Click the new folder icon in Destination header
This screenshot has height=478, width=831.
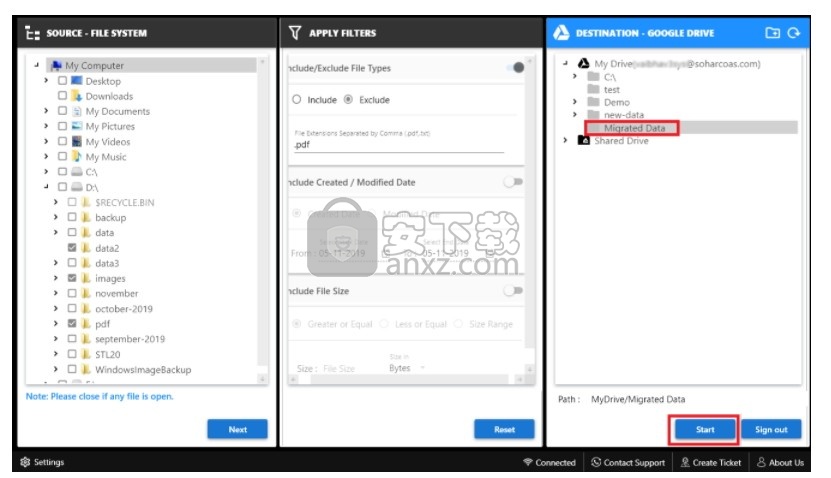[x=773, y=33]
